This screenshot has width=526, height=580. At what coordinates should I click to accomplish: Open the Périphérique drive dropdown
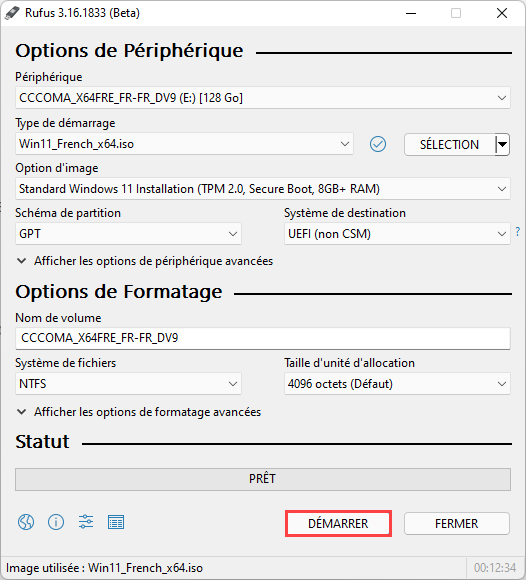coord(263,98)
